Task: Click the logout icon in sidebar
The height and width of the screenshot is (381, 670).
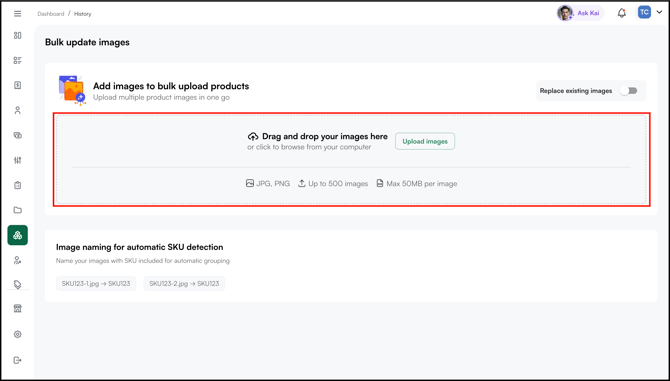Action: tap(18, 360)
